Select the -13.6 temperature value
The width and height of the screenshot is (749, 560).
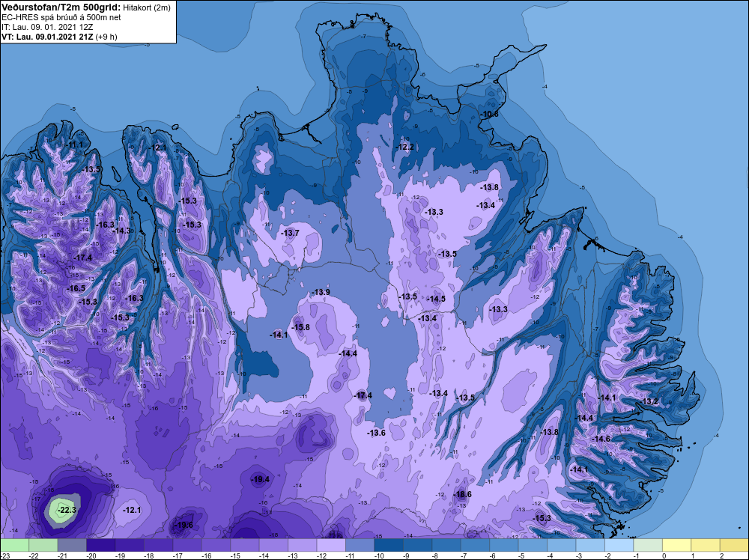tap(376, 433)
